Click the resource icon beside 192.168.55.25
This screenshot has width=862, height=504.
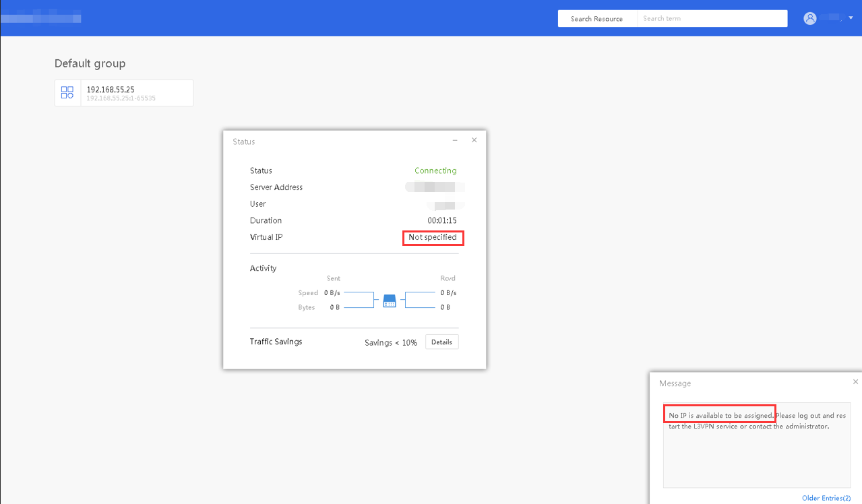point(67,93)
